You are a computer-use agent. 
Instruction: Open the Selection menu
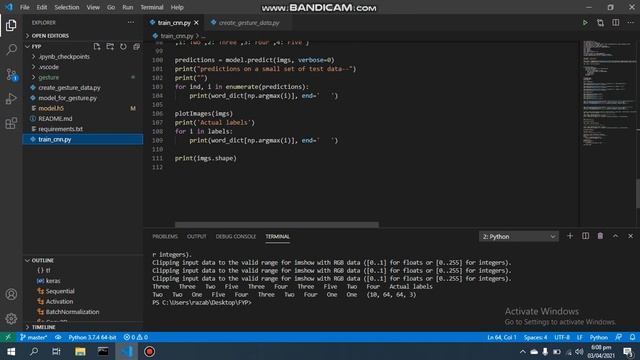[67, 7]
